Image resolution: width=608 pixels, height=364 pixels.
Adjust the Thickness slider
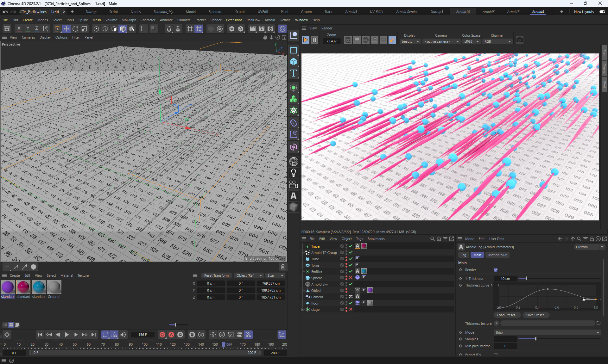526,279
